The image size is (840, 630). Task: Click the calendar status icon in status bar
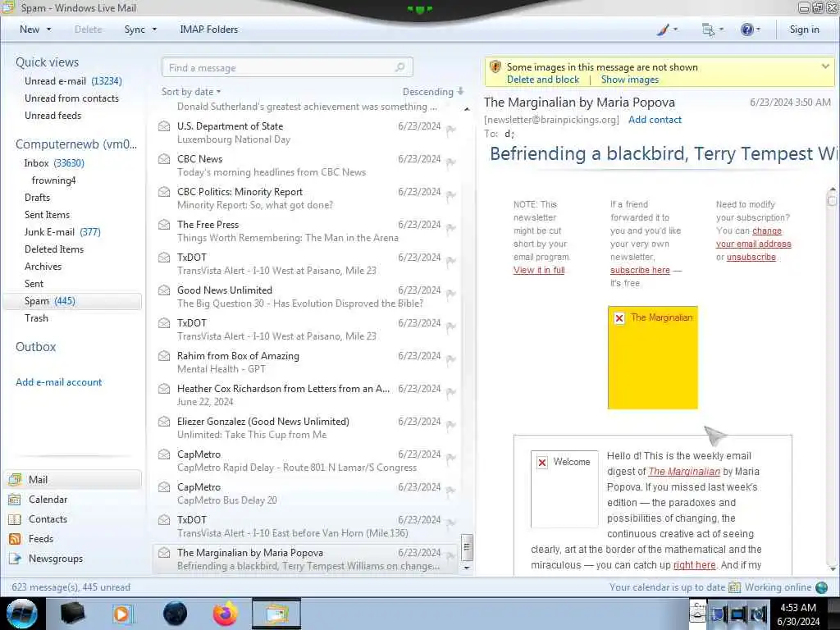tap(734, 587)
